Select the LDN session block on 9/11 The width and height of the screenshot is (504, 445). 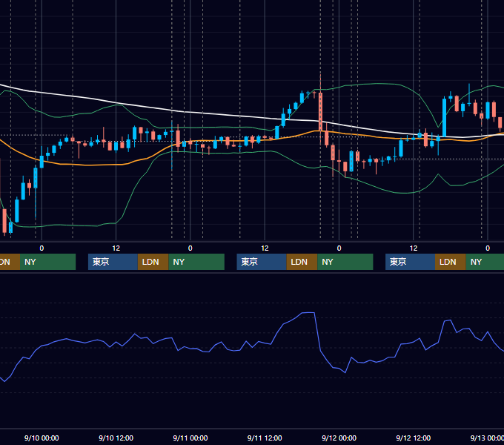302,262
